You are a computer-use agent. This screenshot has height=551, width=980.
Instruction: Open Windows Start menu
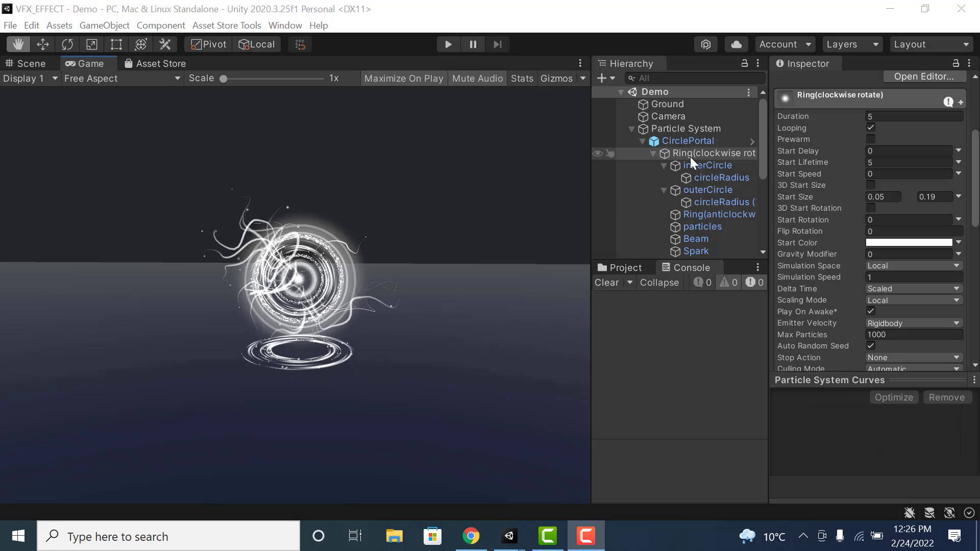pos(18,536)
